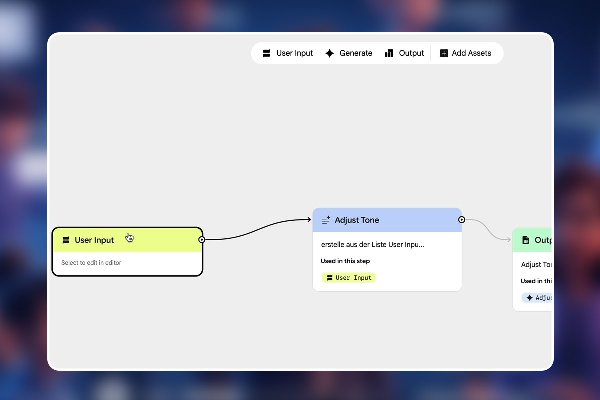Click the Adjust Tone sparkle lines icon
600x400 pixels.
(x=326, y=220)
